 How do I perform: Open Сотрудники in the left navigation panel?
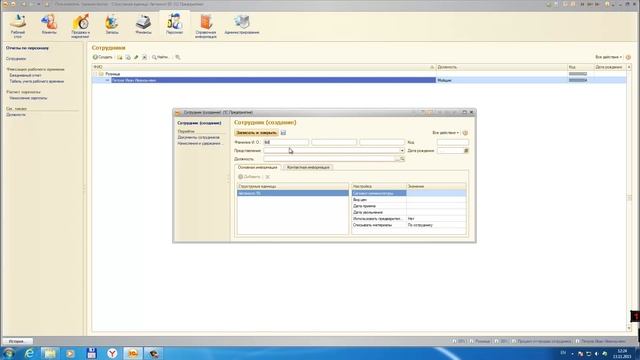[x=16, y=59]
